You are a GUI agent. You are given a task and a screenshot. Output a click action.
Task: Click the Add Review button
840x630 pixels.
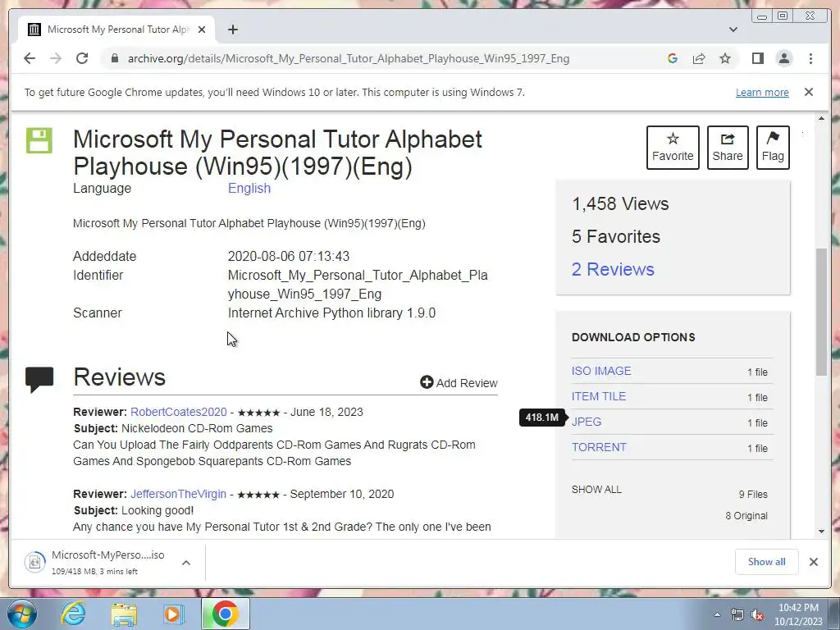tap(459, 382)
